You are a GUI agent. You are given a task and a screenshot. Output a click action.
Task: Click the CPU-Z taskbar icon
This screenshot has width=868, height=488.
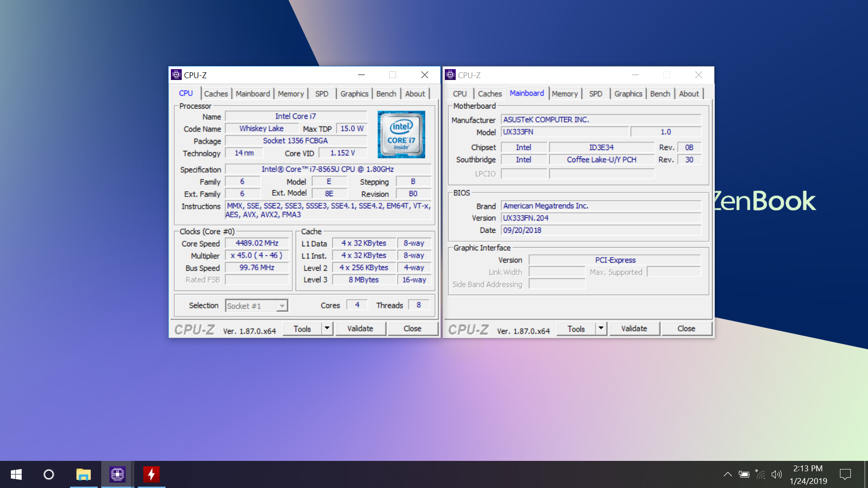point(117,474)
